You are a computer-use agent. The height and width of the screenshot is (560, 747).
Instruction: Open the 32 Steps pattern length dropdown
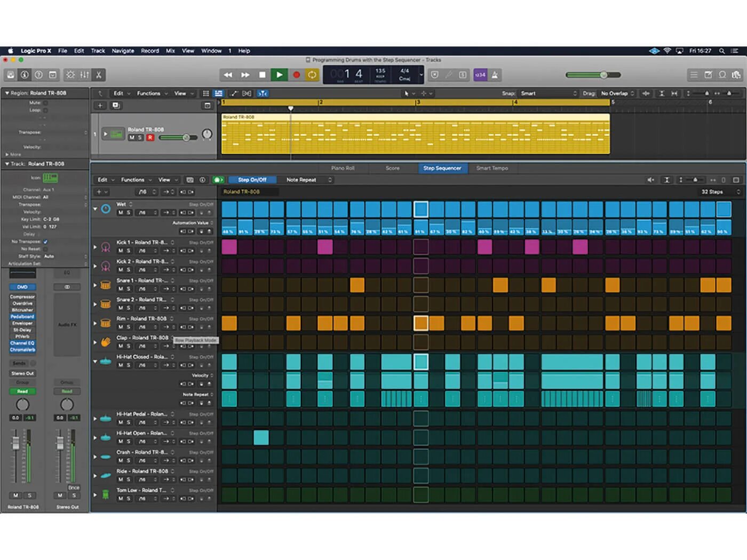point(720,191)
